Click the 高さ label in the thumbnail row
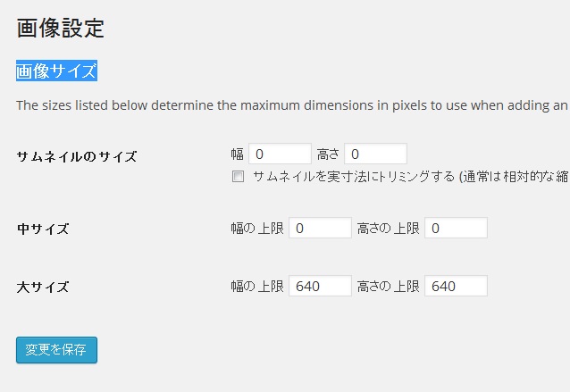This screenshot has height=392, width=570. 328,154
